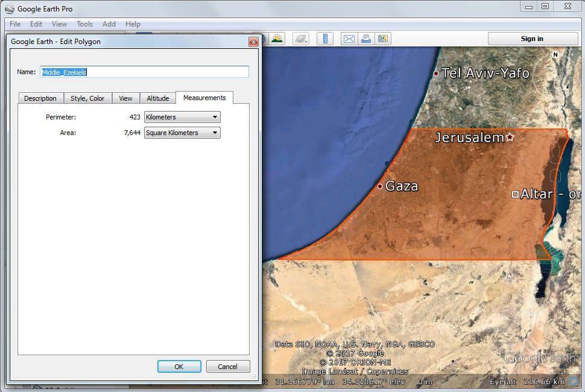Click the Gaza label on the map
This screenshot has height=392, width=585.
coord(402,186)
